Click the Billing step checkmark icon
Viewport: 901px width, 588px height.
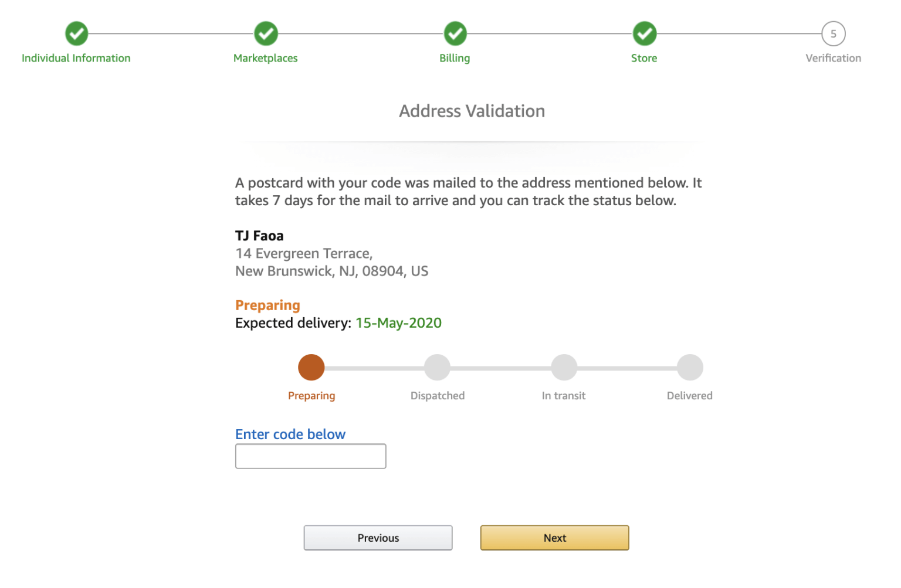(455, 33)
